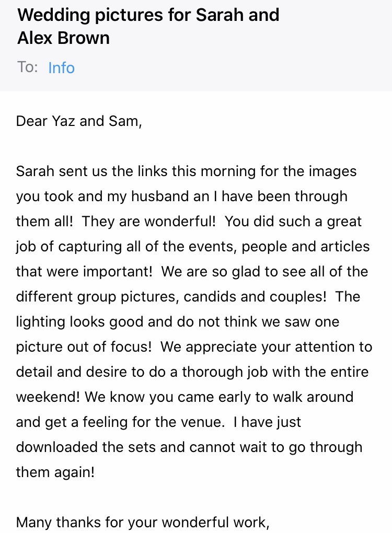This screenshot has height=533, width=392.
Task: Click the word lighting in the message
Action: [x=40, y=322]
